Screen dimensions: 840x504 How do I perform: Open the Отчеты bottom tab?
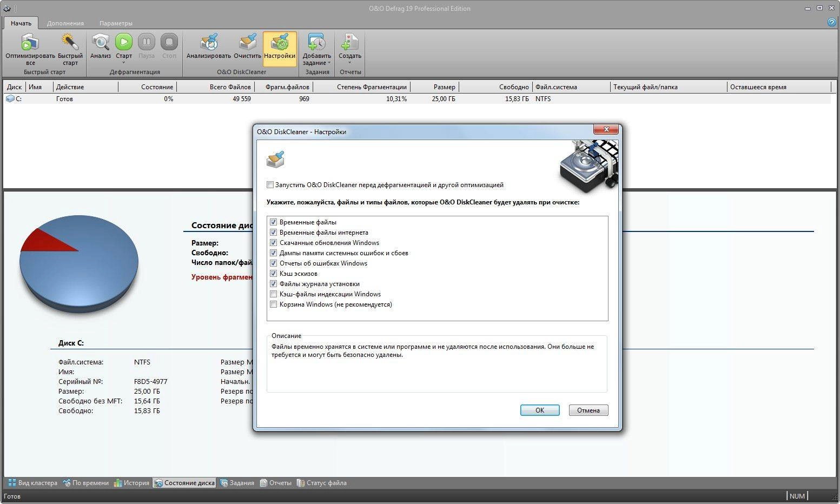(276, 483)
